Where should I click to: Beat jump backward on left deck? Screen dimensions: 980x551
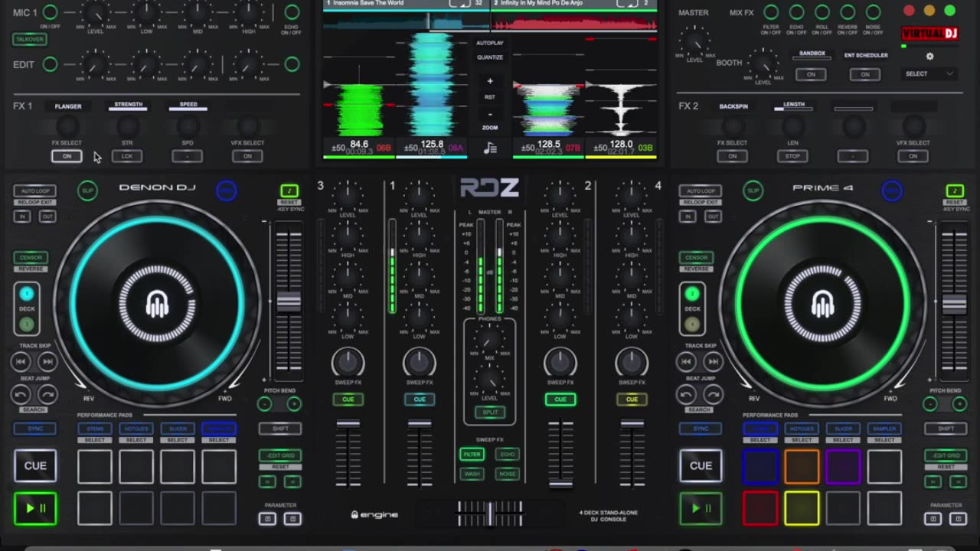pyautogui.click(x=21, y=395)
